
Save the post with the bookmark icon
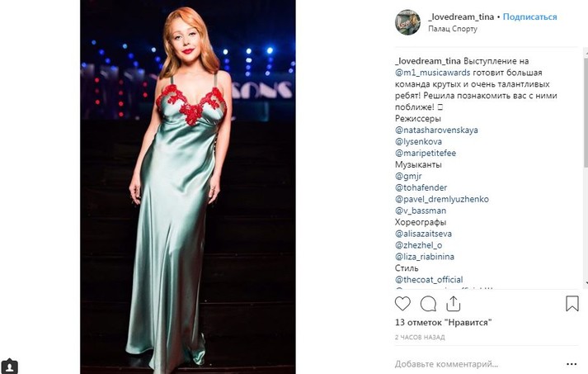[572, 304]
